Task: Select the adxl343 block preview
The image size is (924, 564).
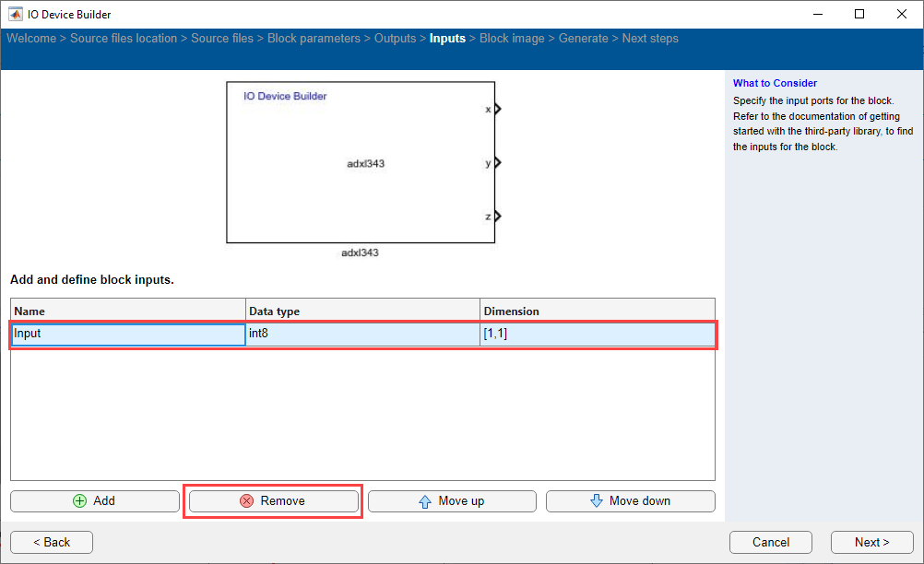Action: point(361,163)
